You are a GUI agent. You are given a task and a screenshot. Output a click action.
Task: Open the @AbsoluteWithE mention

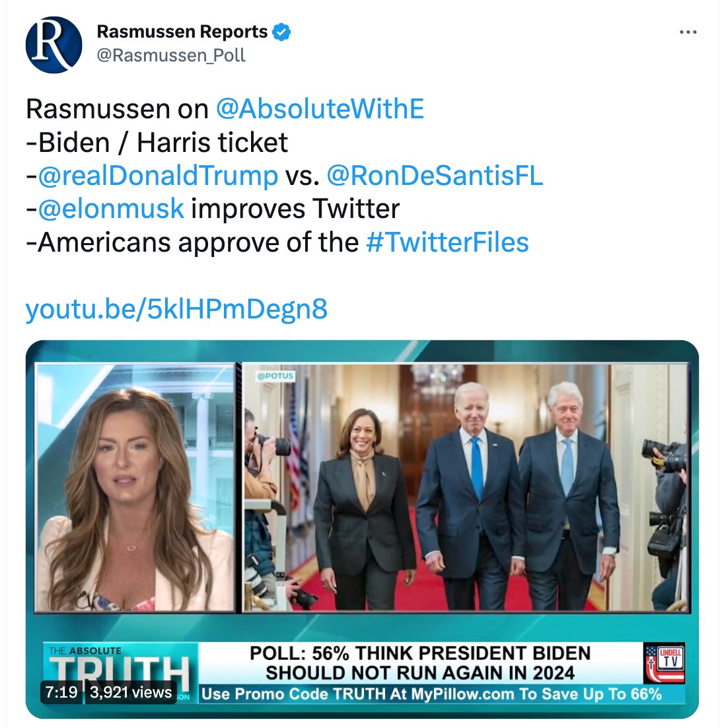click(x=320, y=108)
